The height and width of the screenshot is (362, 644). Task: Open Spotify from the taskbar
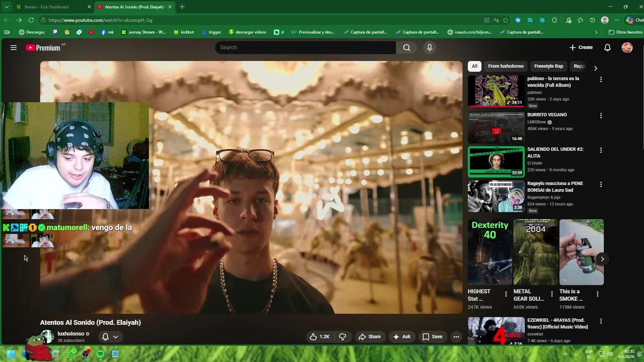pyautogui.click(x=100, y=354)
